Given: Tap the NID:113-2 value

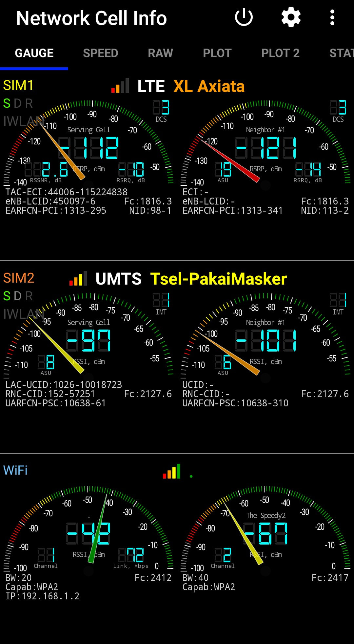Looking at the screenshot, I should [x=325, y=210].
